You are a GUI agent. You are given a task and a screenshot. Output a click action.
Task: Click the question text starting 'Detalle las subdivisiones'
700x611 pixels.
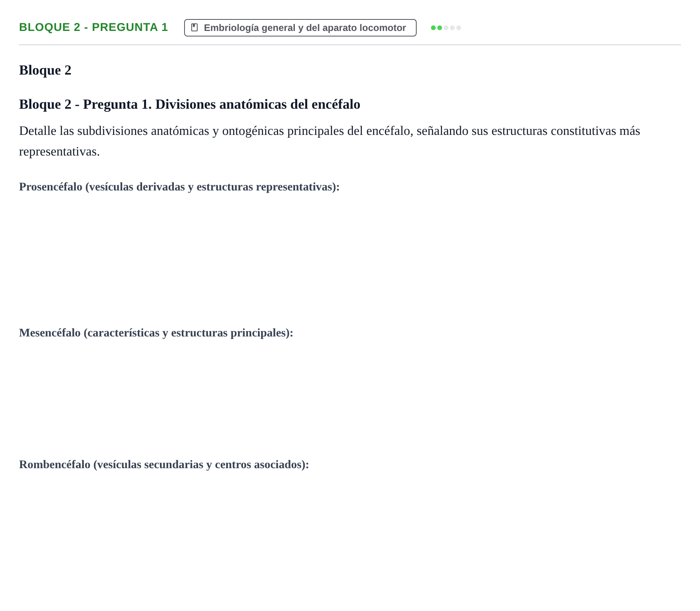329,141
